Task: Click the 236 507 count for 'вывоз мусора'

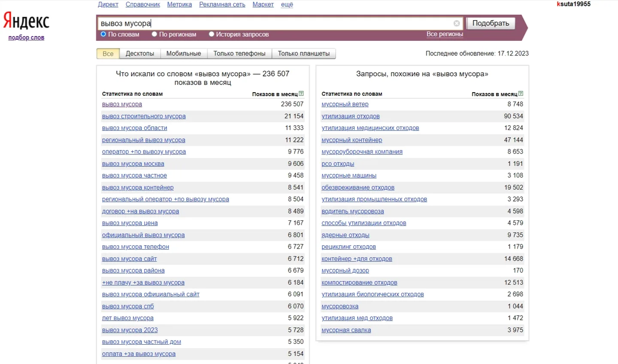Action: pos(292,104)
